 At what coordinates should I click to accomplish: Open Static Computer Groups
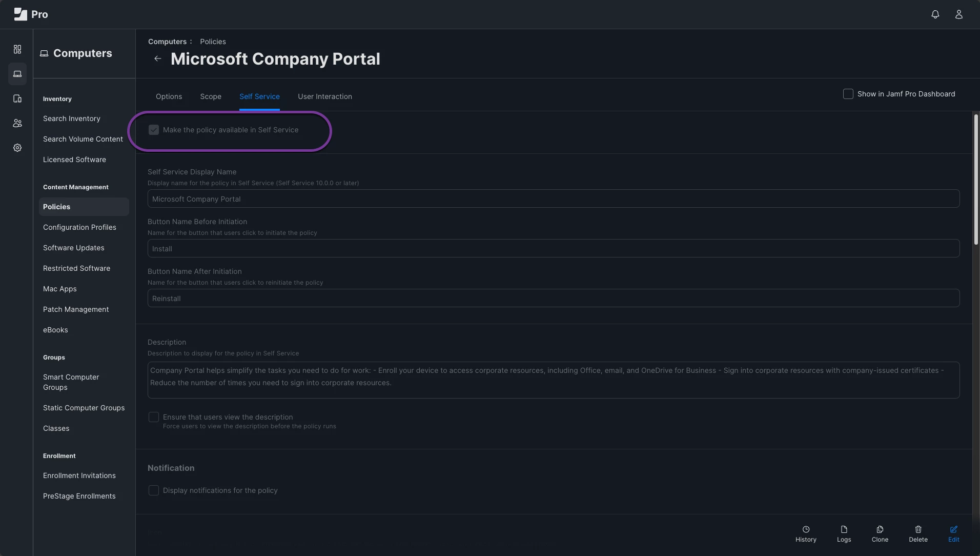tap(84, 408)
